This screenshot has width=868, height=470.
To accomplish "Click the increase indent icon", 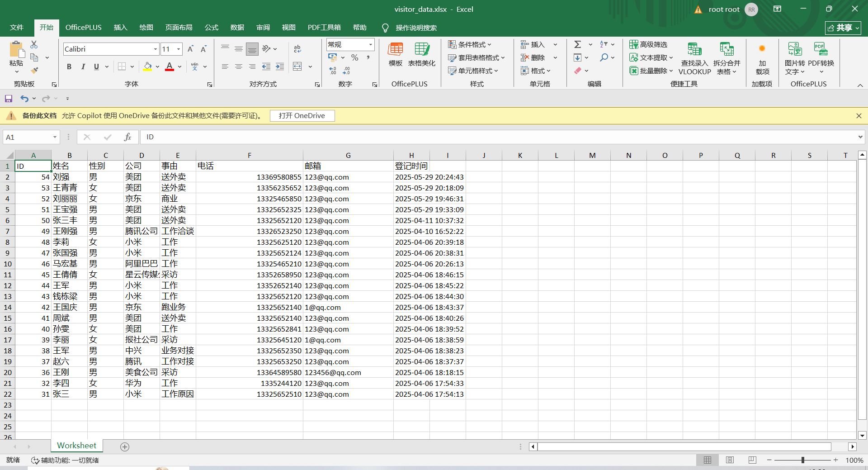I will coord(280,66).
